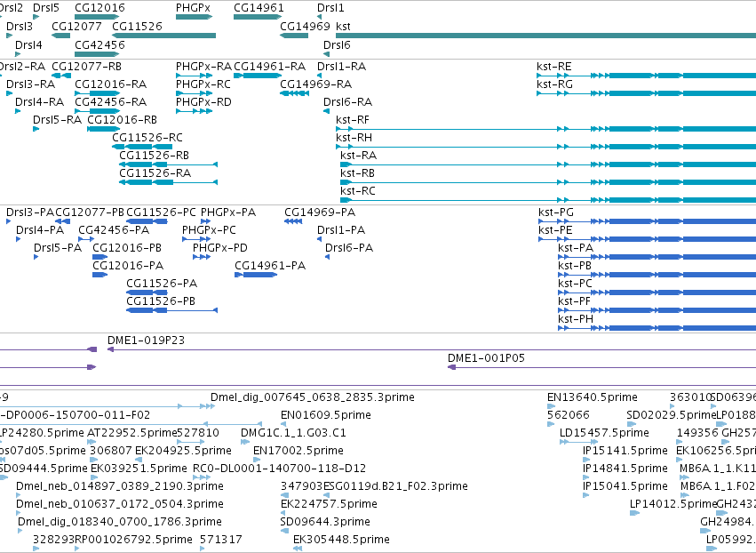Select protein CG42456-PA
The width and height of the screenshot is (756, 553).
(115, 230)
